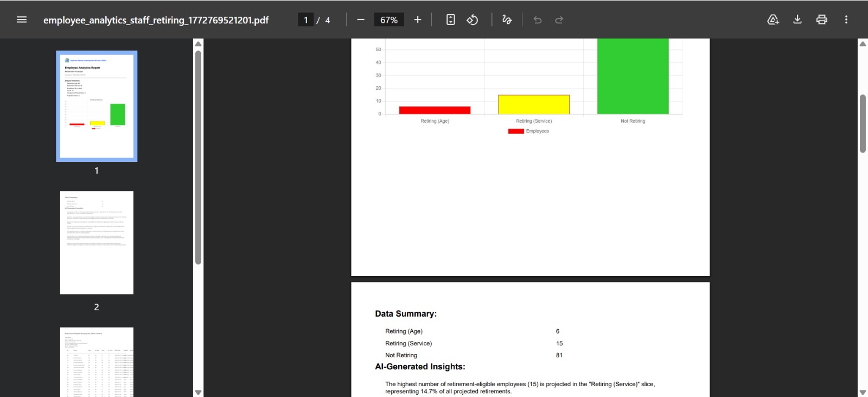Screen dimensions: 868x397
Task: Click the green Not Retiring bar
Action: (x=633, y=76)
